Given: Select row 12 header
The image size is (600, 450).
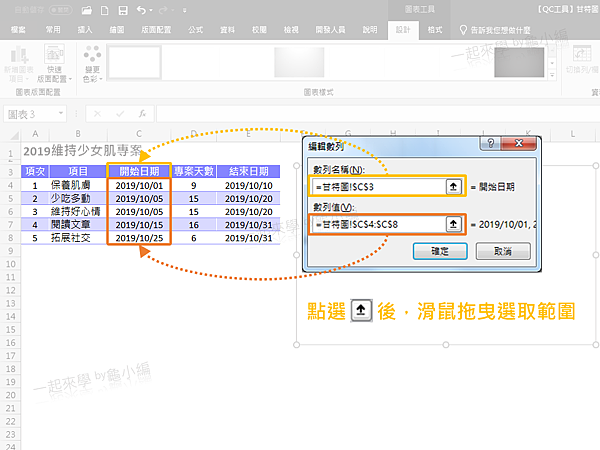Looking at the screenshot, I should (10, 290).
